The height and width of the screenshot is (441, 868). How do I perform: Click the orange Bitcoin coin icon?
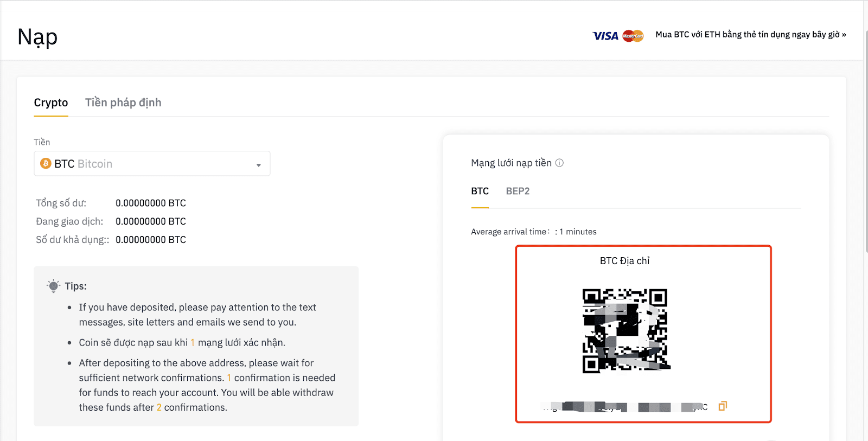click(46, 163)
